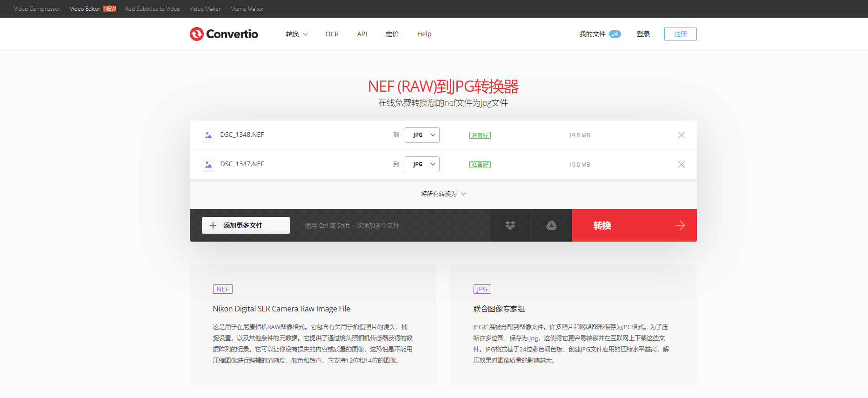Click the image file icon for DSC_1347.NEF
This screenshot has height=398, width=868.
tap(208, 164)
